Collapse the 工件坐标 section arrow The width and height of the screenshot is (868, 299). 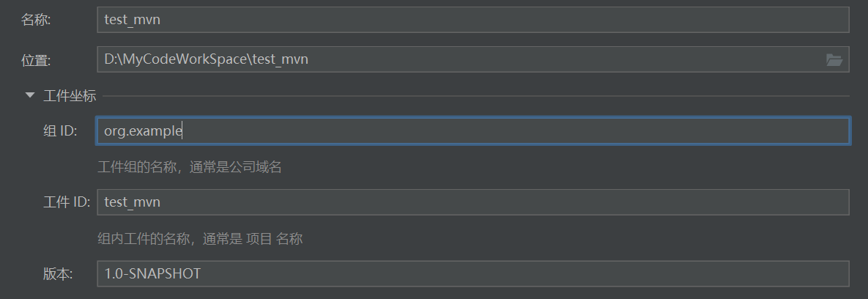click(x=29, y=95)
